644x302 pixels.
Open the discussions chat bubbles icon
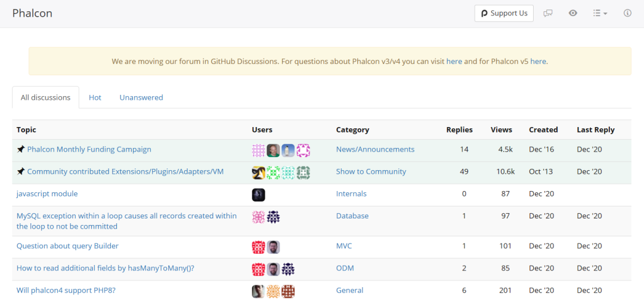[x=547, y=13]
